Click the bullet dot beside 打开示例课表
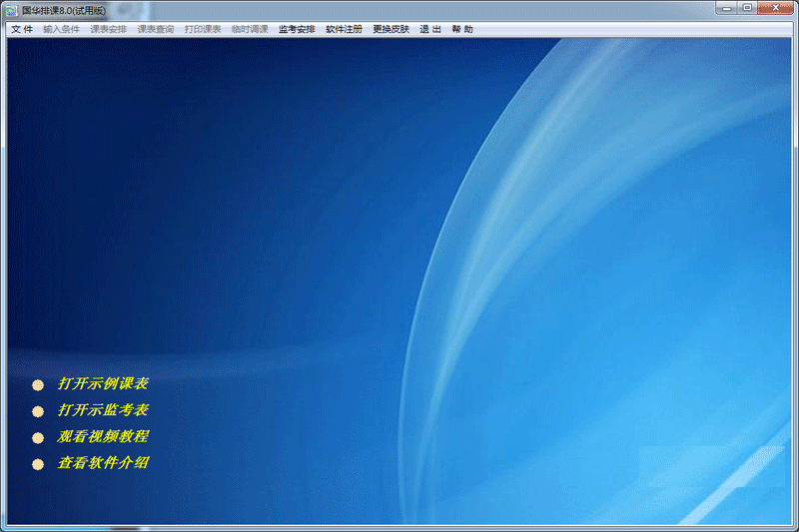The image size is (799, 532). (x=38, y=384)
